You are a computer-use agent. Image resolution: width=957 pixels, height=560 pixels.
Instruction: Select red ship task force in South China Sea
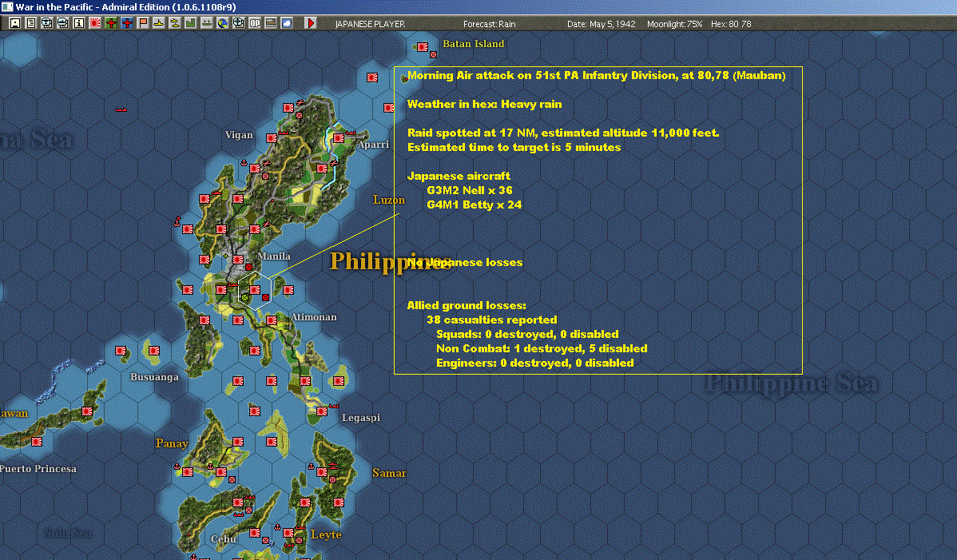coord(121,109)
